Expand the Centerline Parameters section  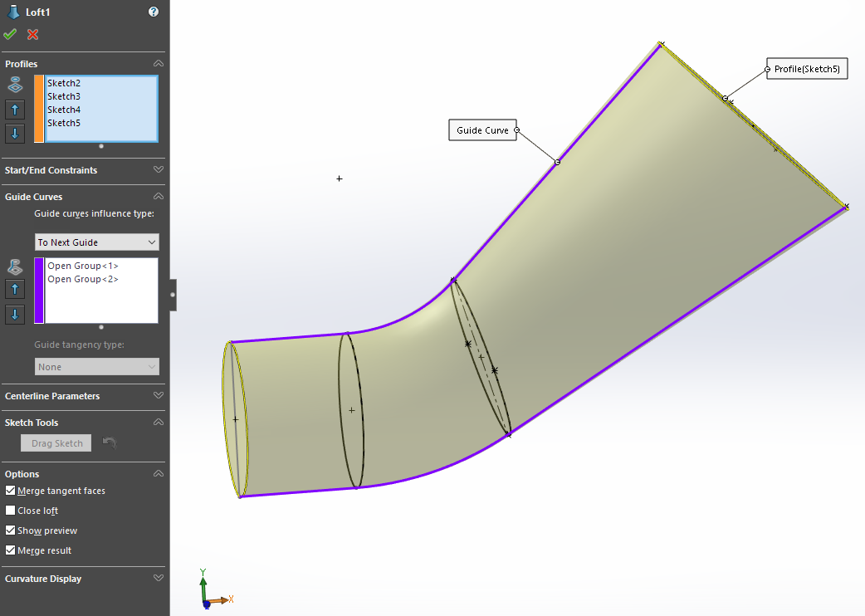pyautogui.click(x=158, y=395)
